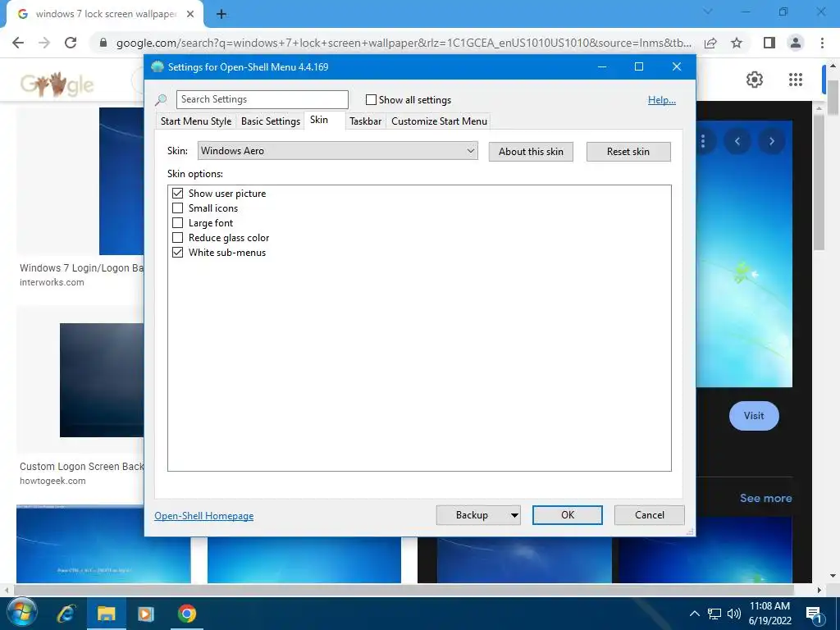
Task: Open Chrome side panel icon
Action: [769, 43]
